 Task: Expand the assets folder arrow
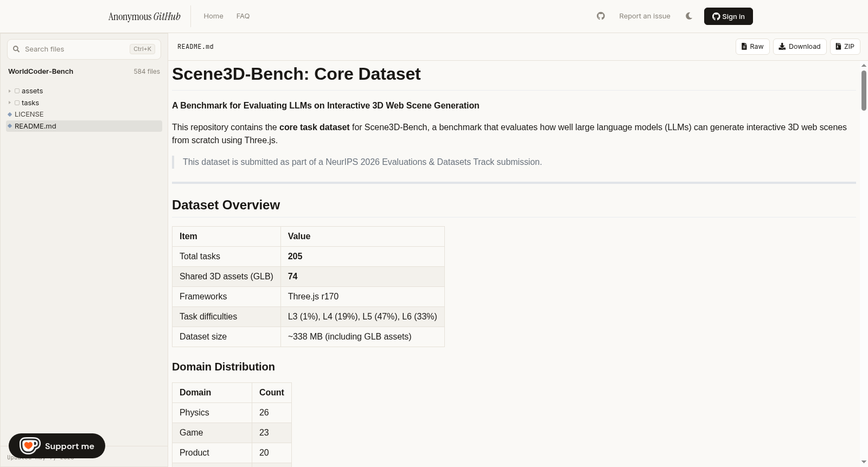[x=10, y=91]
